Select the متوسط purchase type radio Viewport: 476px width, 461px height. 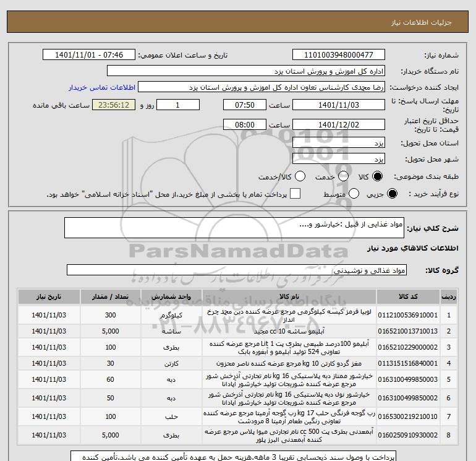point(354,194)
